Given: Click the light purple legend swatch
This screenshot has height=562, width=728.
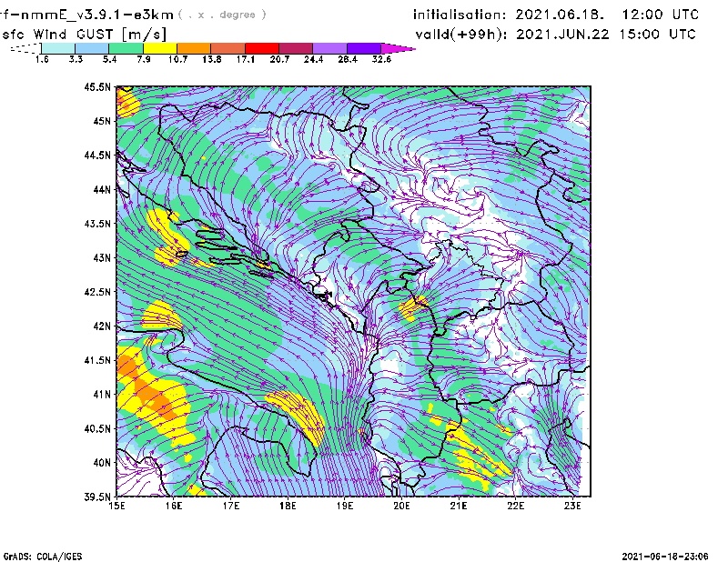Looking at the screenshot, I should 330,48.
